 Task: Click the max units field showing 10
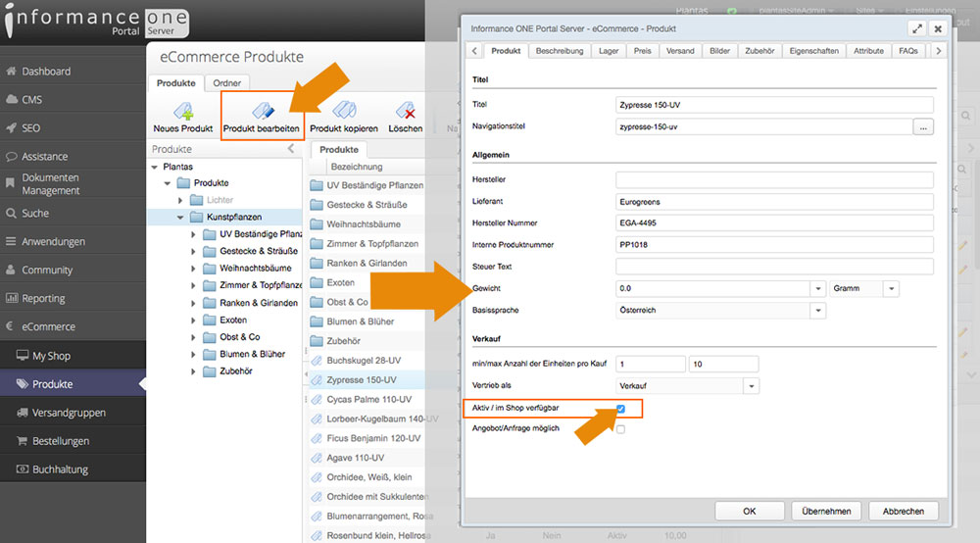pyautogui.click(x=724, y=365)
